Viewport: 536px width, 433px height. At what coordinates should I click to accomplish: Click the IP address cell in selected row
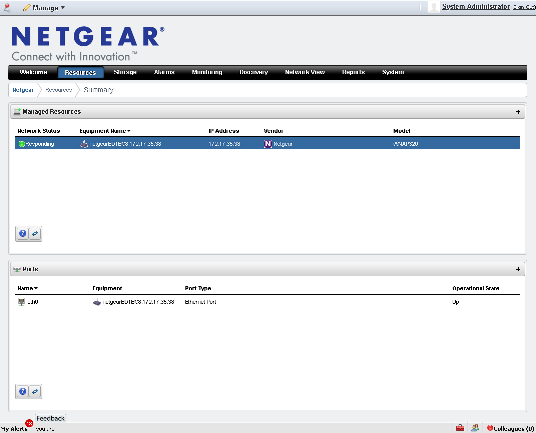tap(224, 144)
